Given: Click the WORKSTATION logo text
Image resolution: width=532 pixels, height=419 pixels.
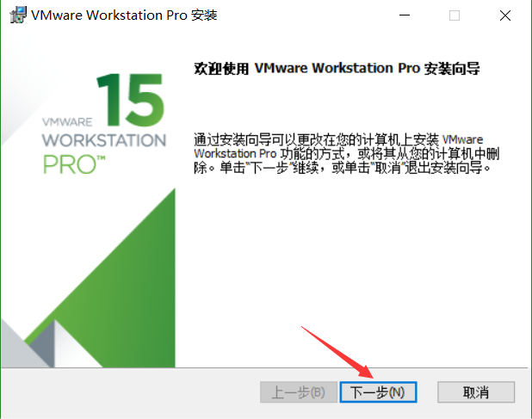Looking at the screenshot, I should tap(104, 140).
